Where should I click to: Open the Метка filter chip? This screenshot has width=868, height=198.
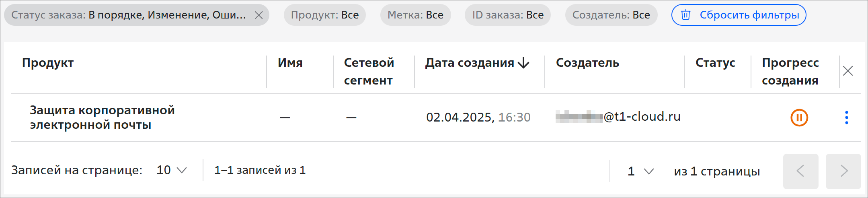tap(415, 15)
